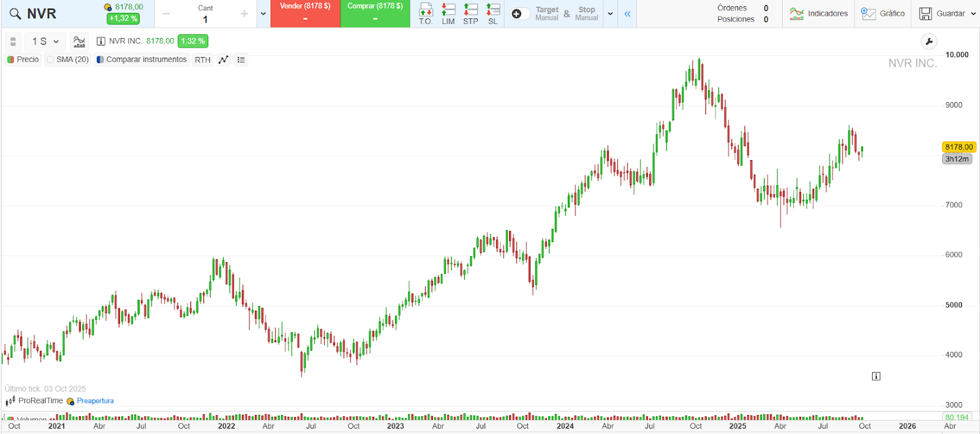The width and height of the screenshot is (980, 434).
Task: Select the SL stop-loss order icon
Action: click(493, 13)
